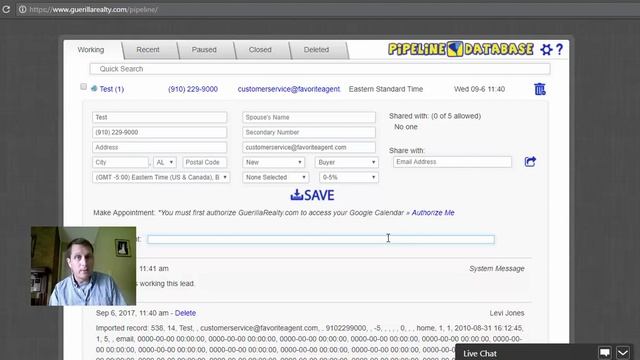Click the City field

pyautogui.click(x=120, y=162)
